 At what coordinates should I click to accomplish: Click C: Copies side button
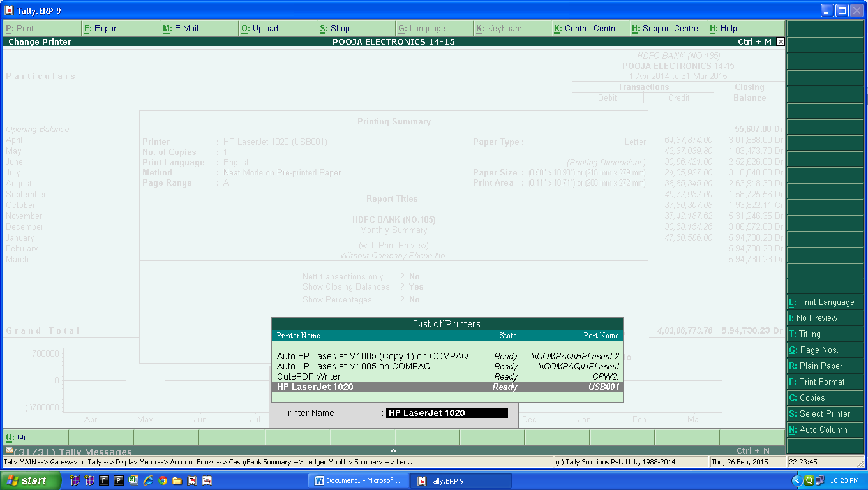(825, 398)
